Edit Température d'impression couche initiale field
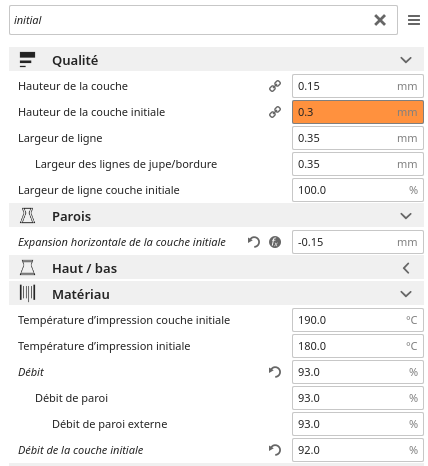This screenshot has height=466, width=428. [x=358, y=320]
